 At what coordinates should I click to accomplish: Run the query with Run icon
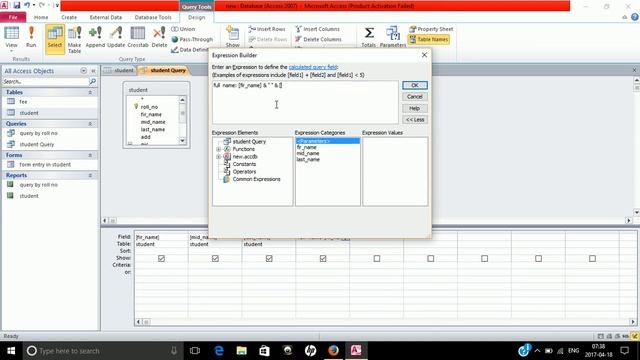tap(31, 38)
